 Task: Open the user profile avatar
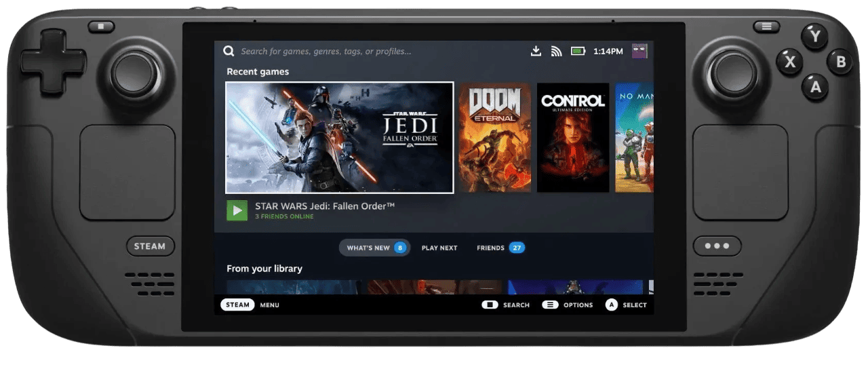coord(639,51)
